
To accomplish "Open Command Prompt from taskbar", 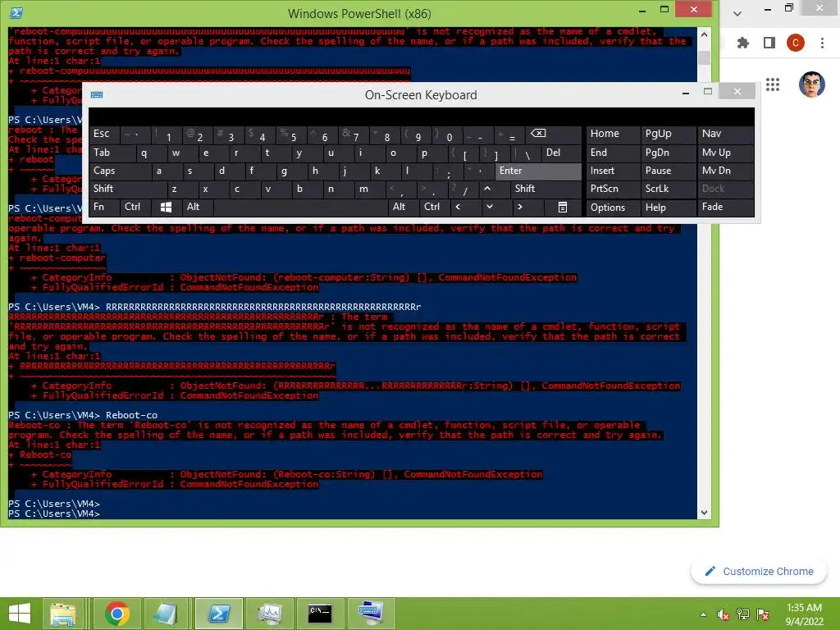I will (x=320, y=614).
